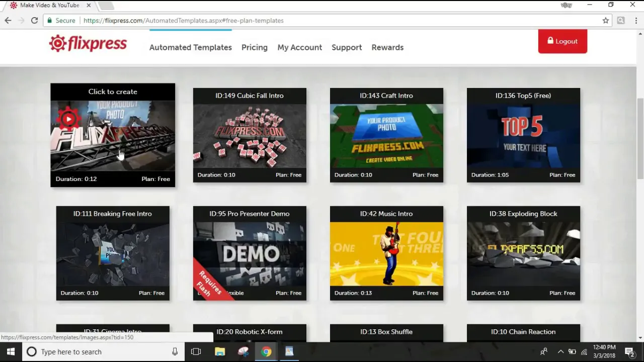
Task: Click the Cortana circle icon in search
Action: click(32, 352)
